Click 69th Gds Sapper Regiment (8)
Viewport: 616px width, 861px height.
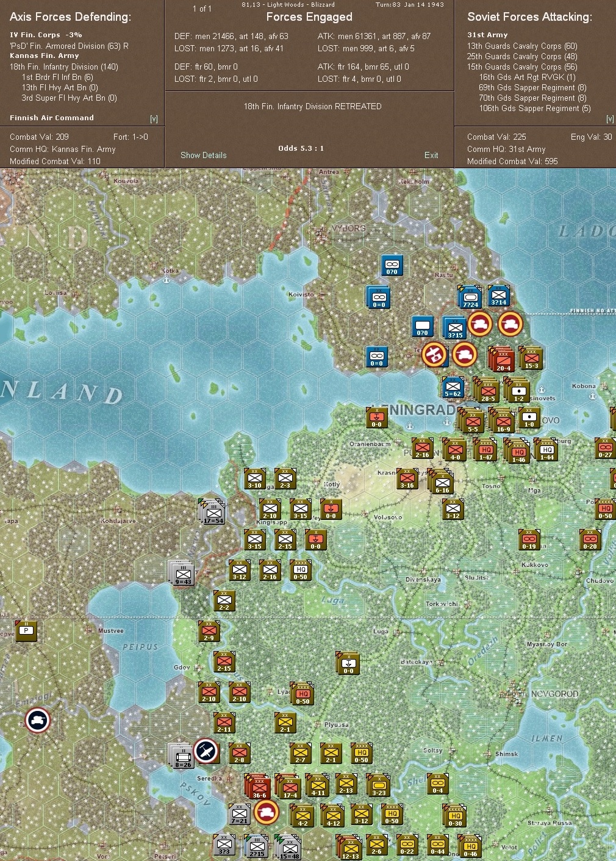click(532, 88)
